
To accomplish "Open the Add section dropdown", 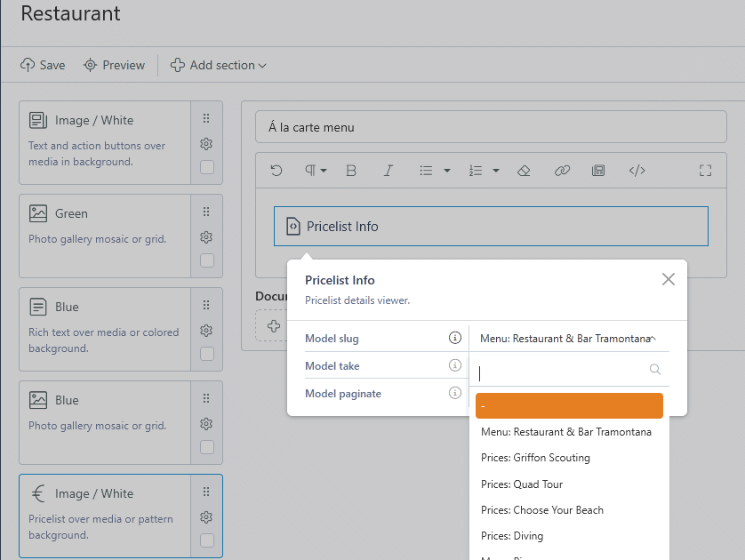I will (x=219, y=65).
